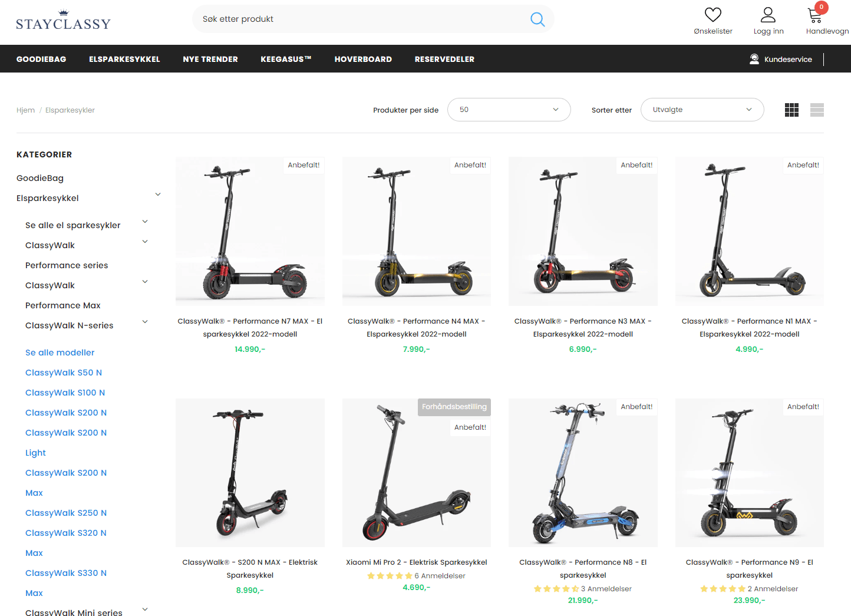Open the Sorter etter dropdown

(x=702, y=110)
